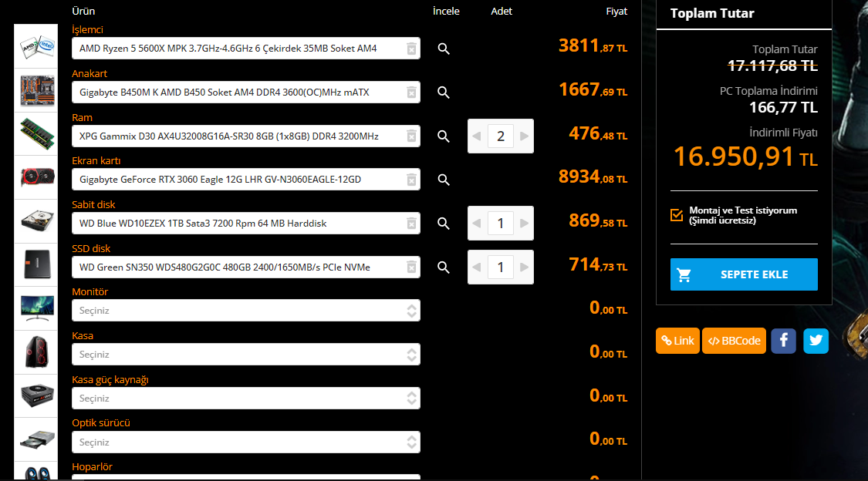Delete the RTX 3060 Eagle graphics card selection

(411, 180)
